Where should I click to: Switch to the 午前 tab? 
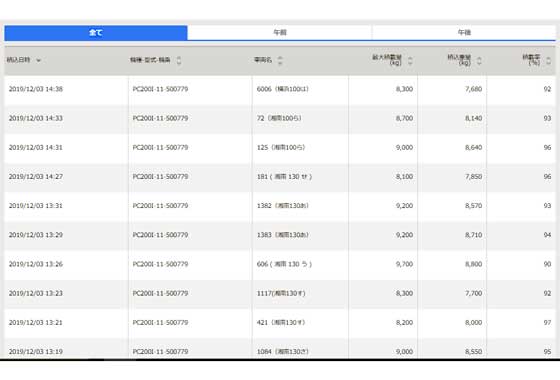coord(280,32)
